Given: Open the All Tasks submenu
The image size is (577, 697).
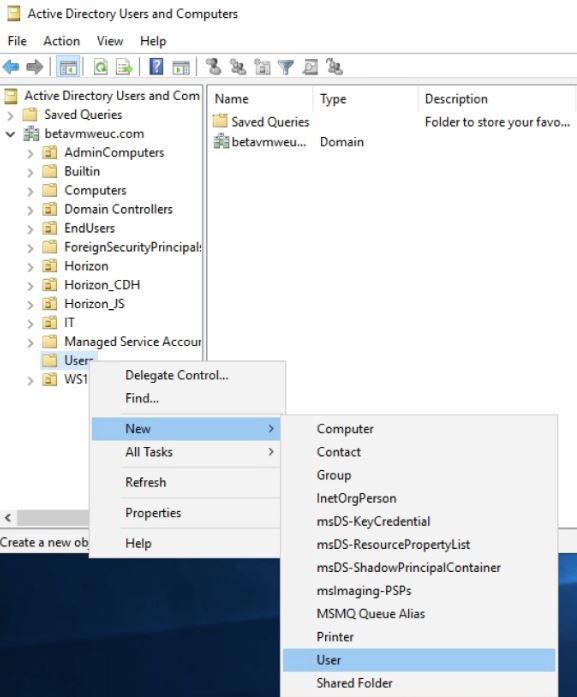Looking at the screenshot, I should [186, 452].
